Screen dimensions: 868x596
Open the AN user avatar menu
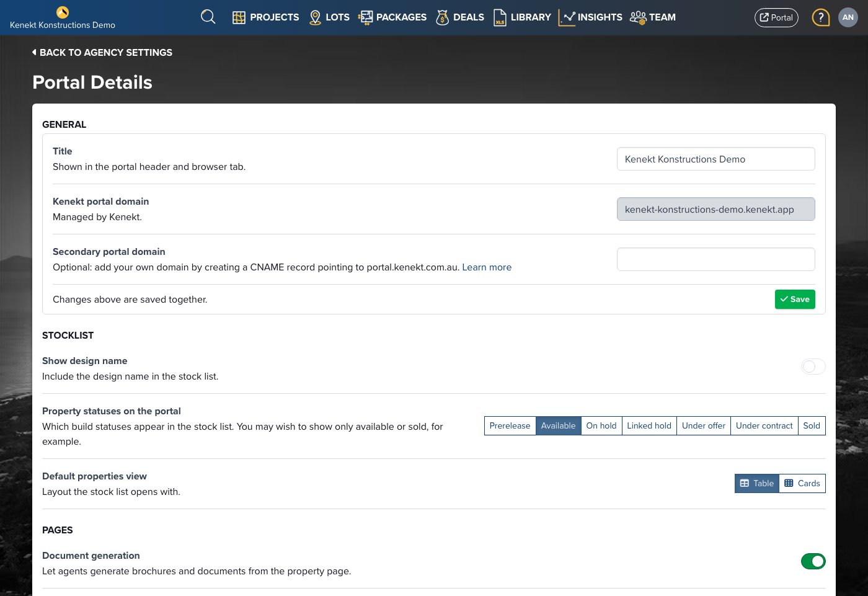coord(848,17)
